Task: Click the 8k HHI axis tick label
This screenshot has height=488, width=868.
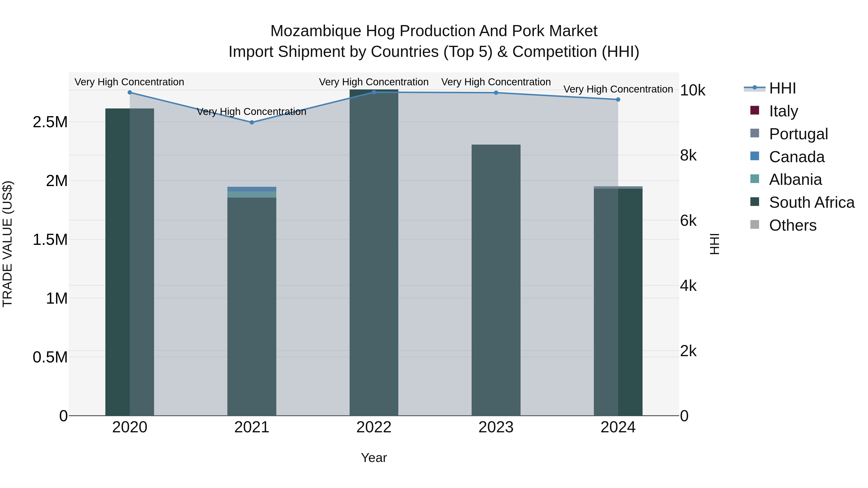Action: pos(688,155)
